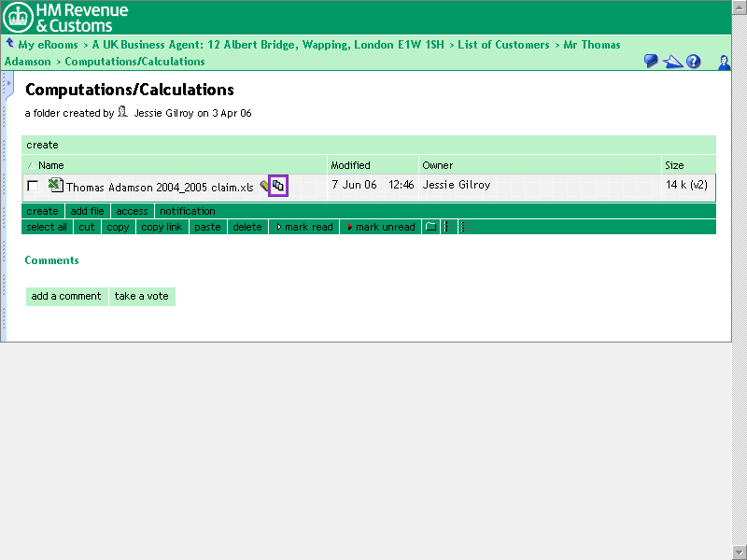Click the Excel file icon for Thomas Adamson claim
Image resolution: width=747 pixels, height=560 pixels.
tap(55, 186)
